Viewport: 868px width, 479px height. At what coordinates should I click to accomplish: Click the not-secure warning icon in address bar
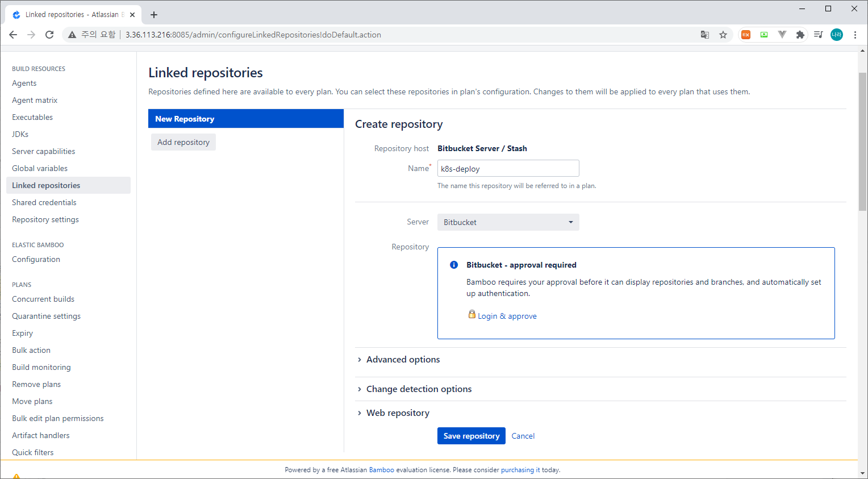[x=72, y=35]
